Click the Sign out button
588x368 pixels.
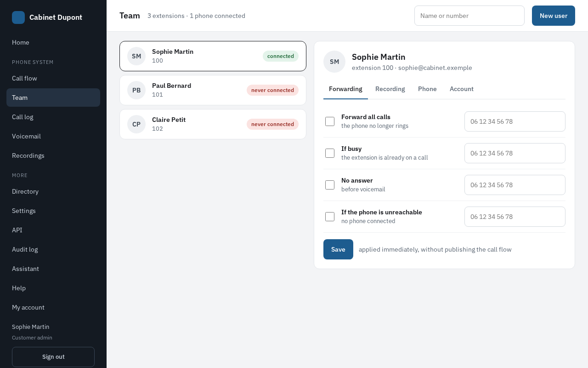[x=53, y=357]
